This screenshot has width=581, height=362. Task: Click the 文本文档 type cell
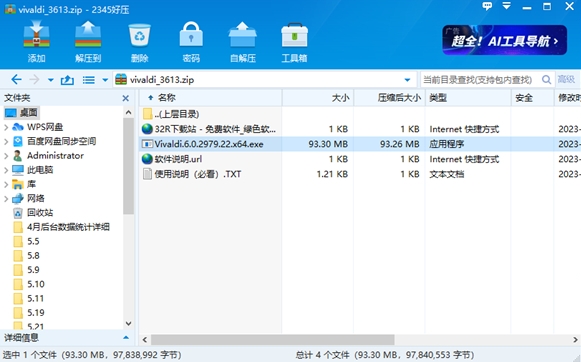point(446,174)
